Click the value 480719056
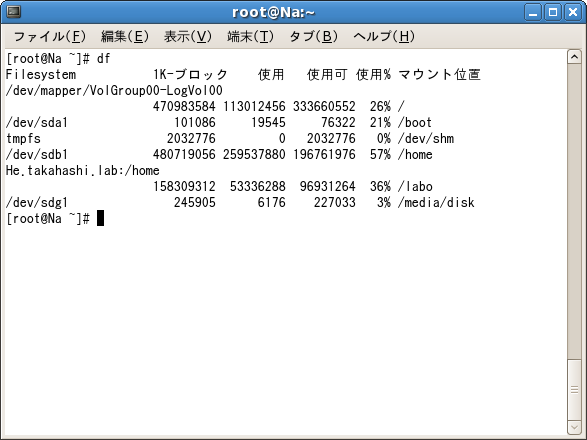Screen dimensions: 587x440 (184, 155)
